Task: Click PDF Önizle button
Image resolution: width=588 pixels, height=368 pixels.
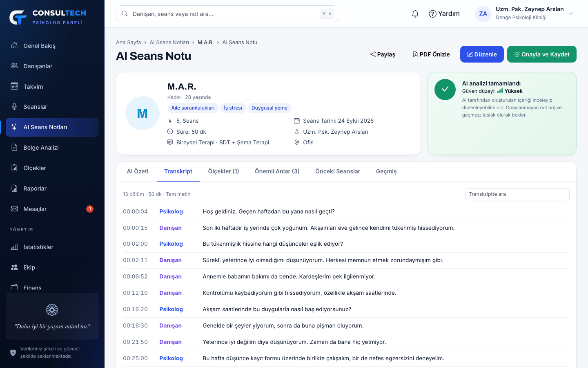Action: click(x=431, y=54)
